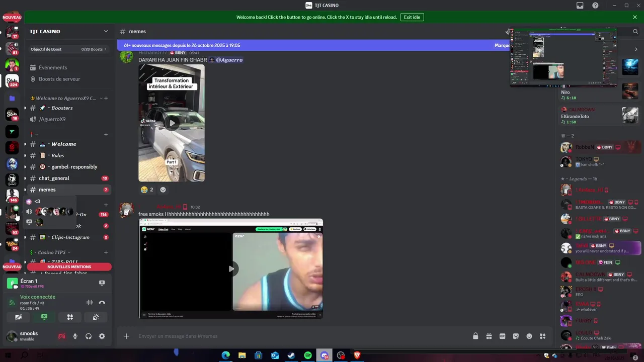This screenshot has height=362, width=644.
Task: Open the sticker picker
Action: click(516, 336)
